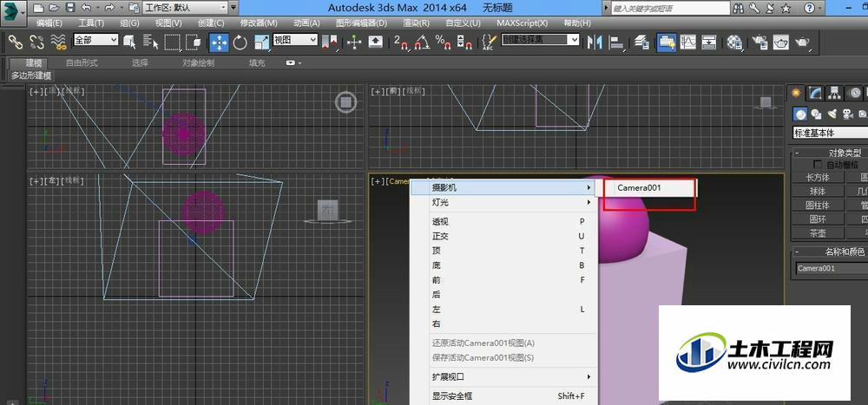The height and width of the screenshot is (405, 868).
Task: Open the 全部 selection filter dropdown
Action: click(x=95, y=40)
